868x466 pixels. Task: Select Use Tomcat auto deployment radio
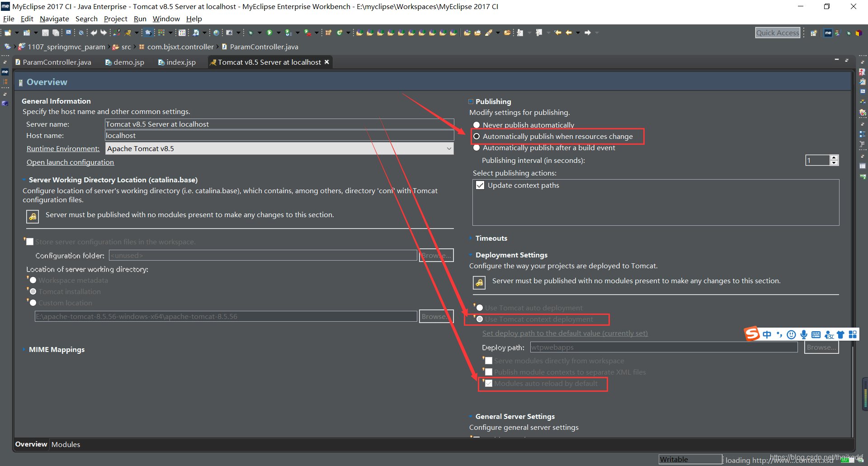click(x=480, y=308)
